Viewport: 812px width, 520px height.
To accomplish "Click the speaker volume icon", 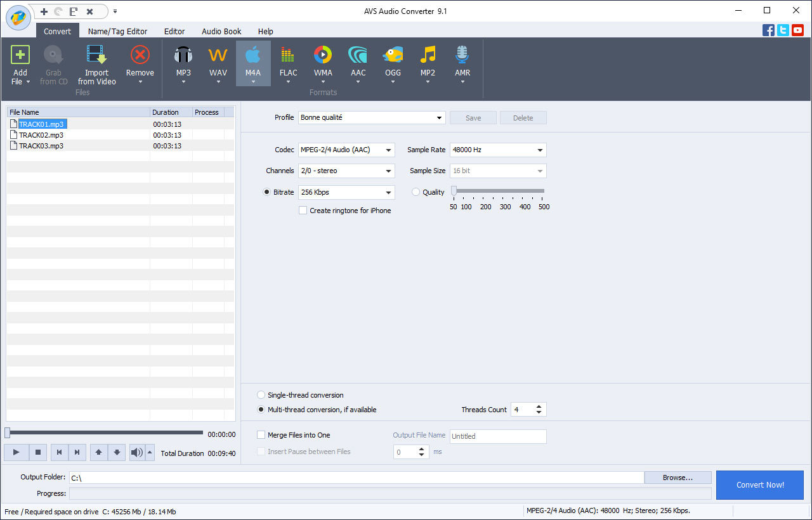I will click(x=137, y=452).
